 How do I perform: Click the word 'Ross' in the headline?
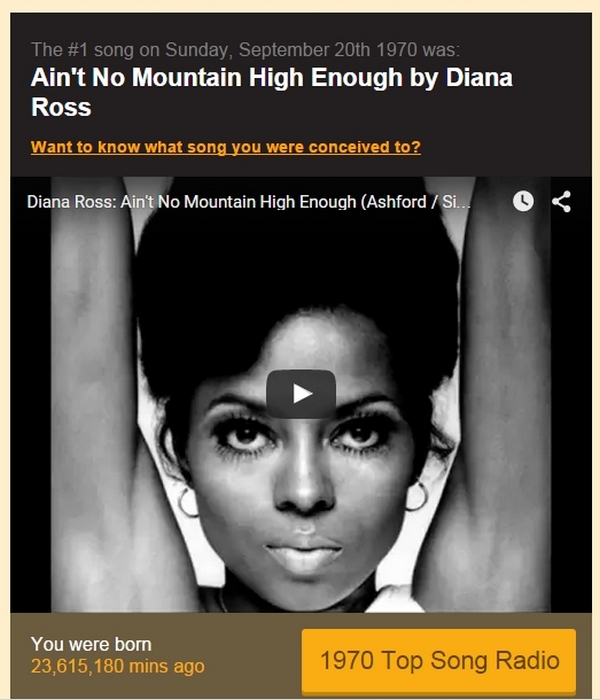[61, 107]
